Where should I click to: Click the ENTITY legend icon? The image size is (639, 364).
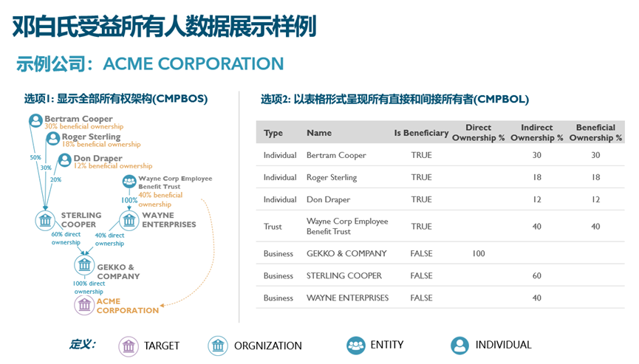click(356, 345)
